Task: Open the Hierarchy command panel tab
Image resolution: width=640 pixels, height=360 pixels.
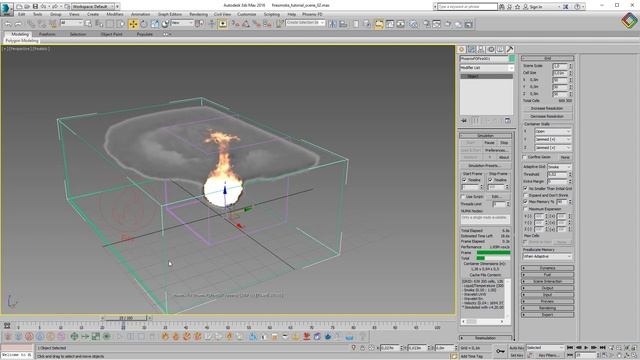Action: [481, 49]
